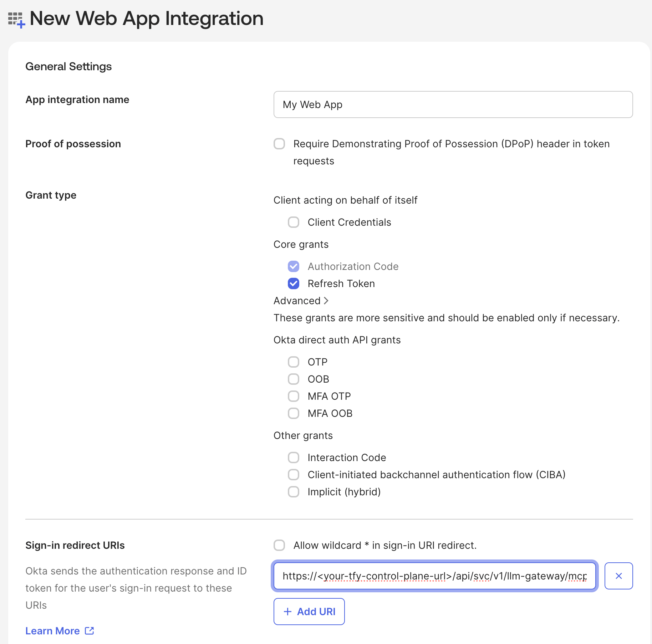Check the Client Credentials grant
This screenshot has width=652, height=644.
tap(294, 222)
